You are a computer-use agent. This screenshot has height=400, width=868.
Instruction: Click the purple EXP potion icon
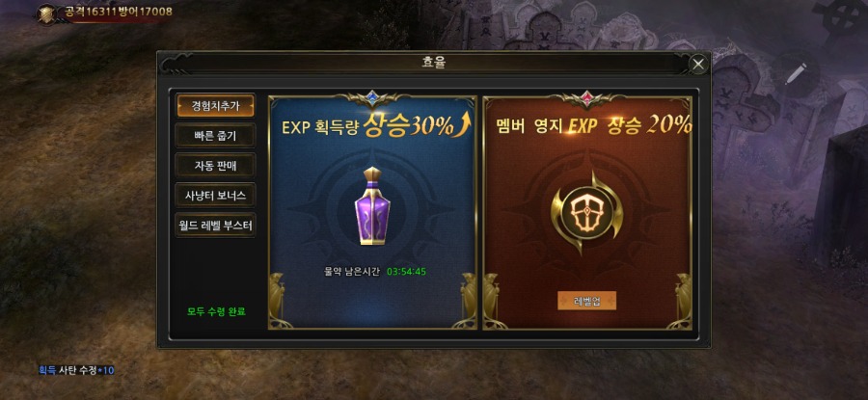coord(372,206)
